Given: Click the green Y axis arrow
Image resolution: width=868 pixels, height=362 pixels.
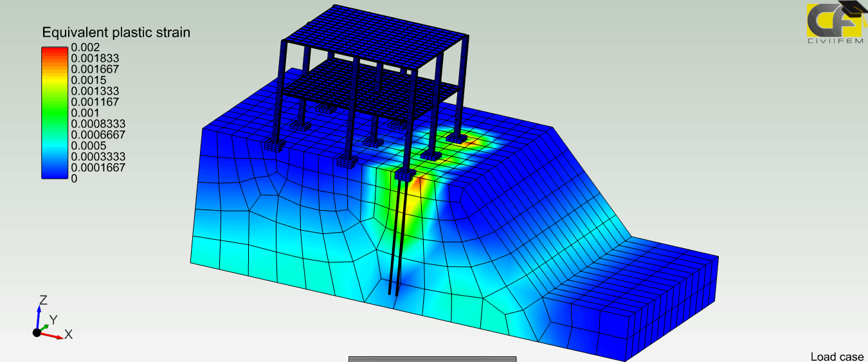Looking at the screenshot, I should [x=47, y=327].
